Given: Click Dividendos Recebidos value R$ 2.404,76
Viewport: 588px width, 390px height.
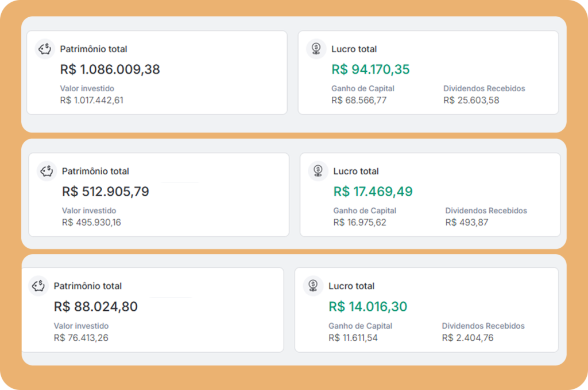Looking at the screenshot, I should pyautogui.click(x=467, y=338).
